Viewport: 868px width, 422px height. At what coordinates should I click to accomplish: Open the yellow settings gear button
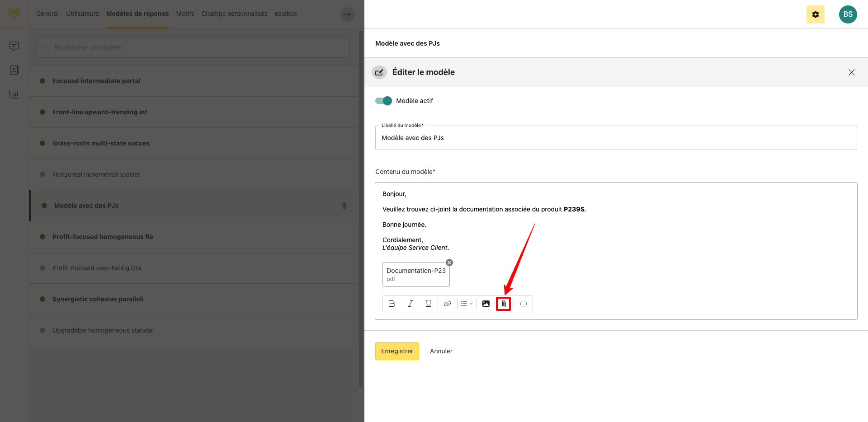coord(815,14)
